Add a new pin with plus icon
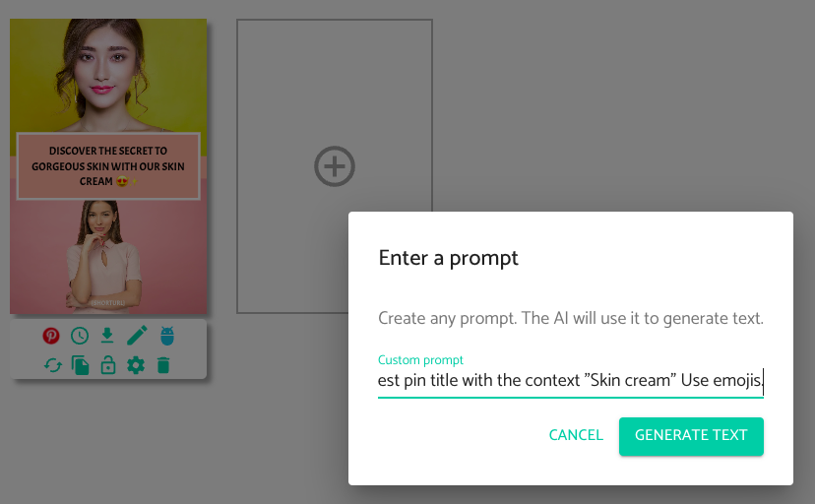The image size is (815, 504). click(x=335, y=165)
